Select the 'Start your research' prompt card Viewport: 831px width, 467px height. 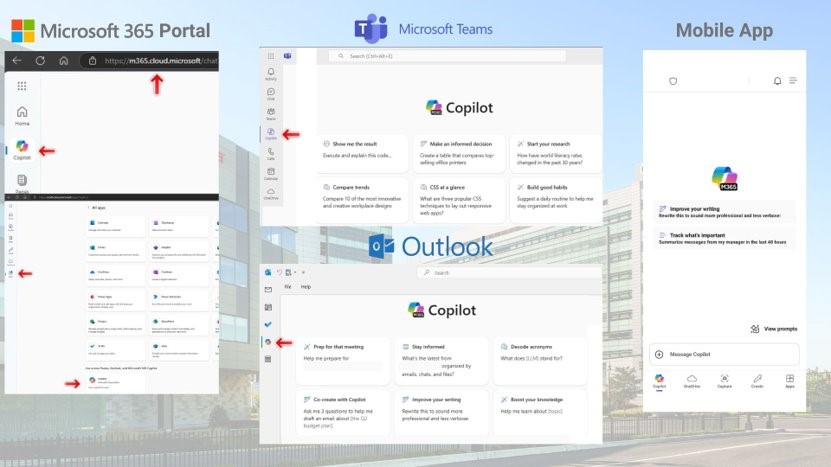(555, 153)
